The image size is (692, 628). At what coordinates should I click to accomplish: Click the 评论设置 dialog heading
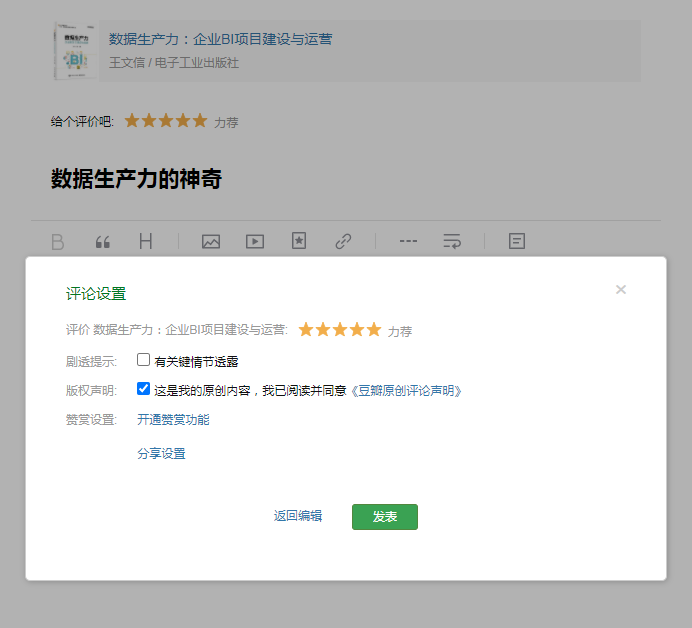96,294
